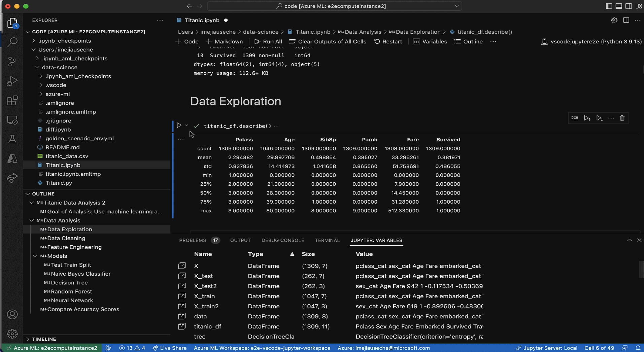Collapse the data-science folder
The image size is (644, 352).
coord(37,67)
